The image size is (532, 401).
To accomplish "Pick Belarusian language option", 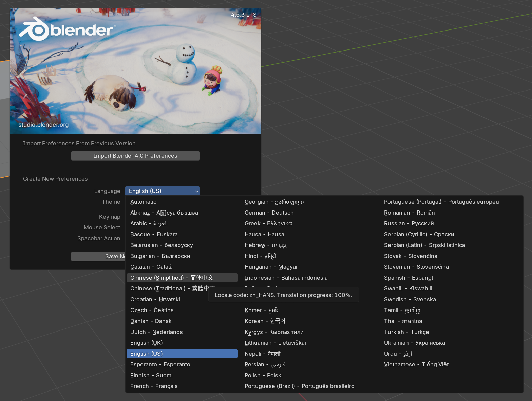I will point(182,245).
